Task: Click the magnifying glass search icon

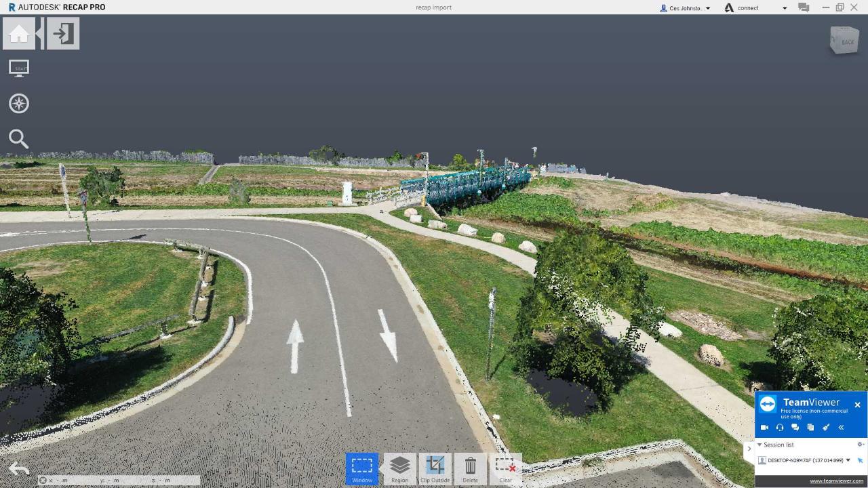Action: click(19, 139)
